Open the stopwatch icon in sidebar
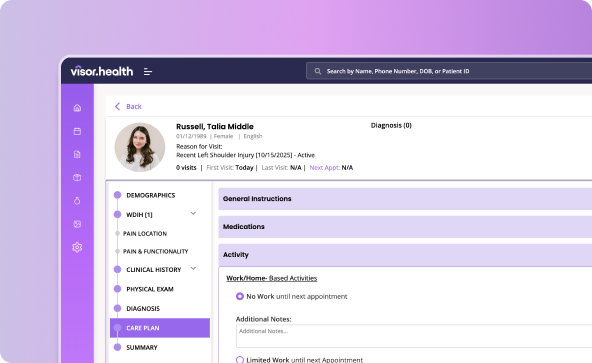This screenshot has height=363, width=592. (77, 201)
